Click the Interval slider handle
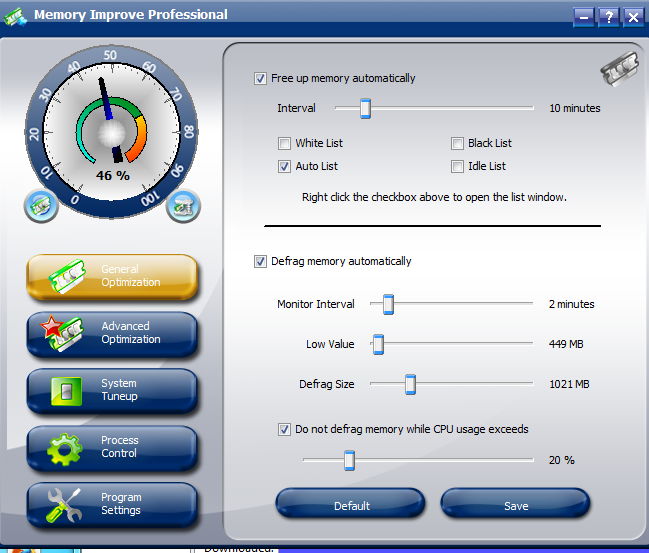649x553 pixels. tap(365, 108)
